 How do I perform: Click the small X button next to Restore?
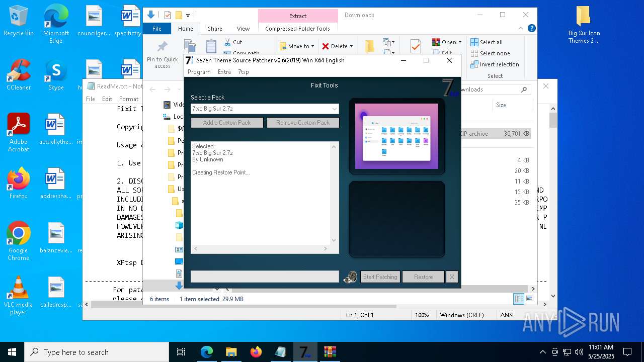point(451,277)
